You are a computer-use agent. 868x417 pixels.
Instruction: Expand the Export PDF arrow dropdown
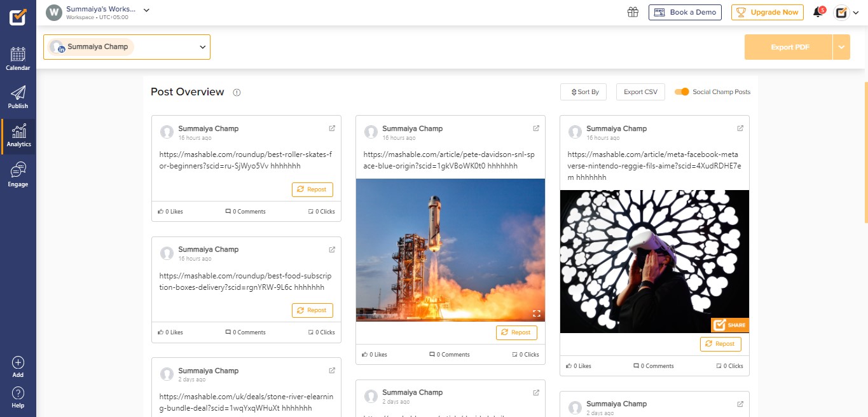841,47
